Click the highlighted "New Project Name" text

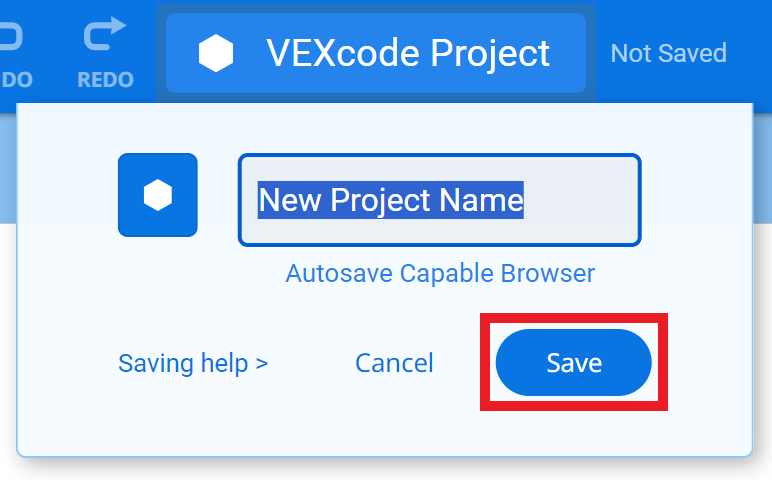tap(391, 200)
